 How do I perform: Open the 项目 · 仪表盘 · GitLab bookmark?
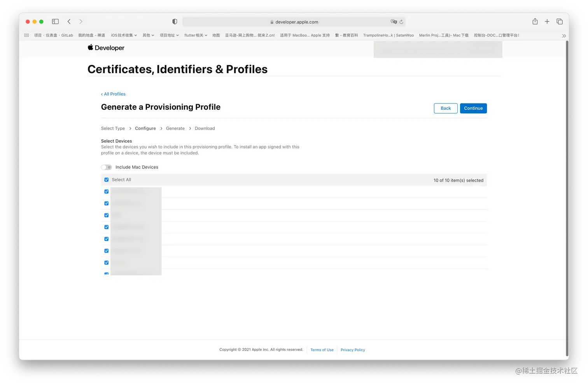point(53,35)
